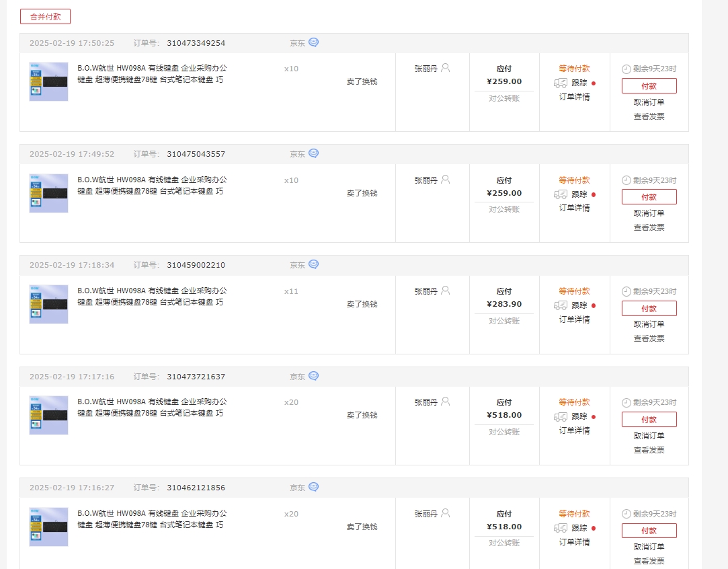Click buyer profile icon in order 310475043557

point(445,180)
